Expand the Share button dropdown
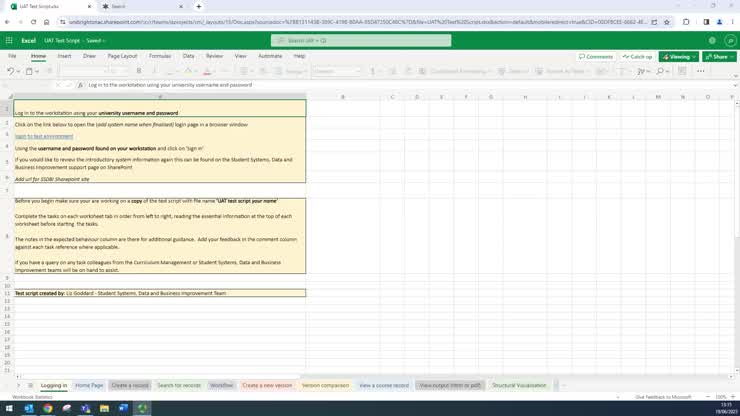740x416 pixels. pos(719,56)
